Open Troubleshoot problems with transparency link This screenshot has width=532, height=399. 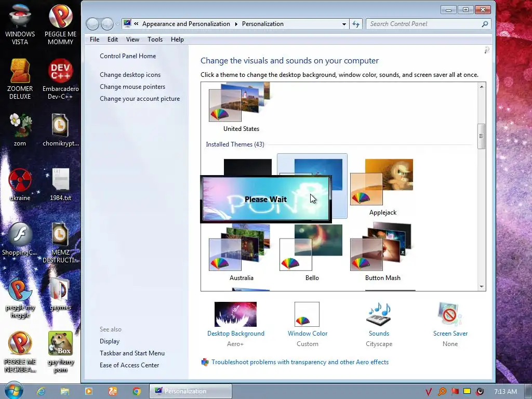coord(300,362)
